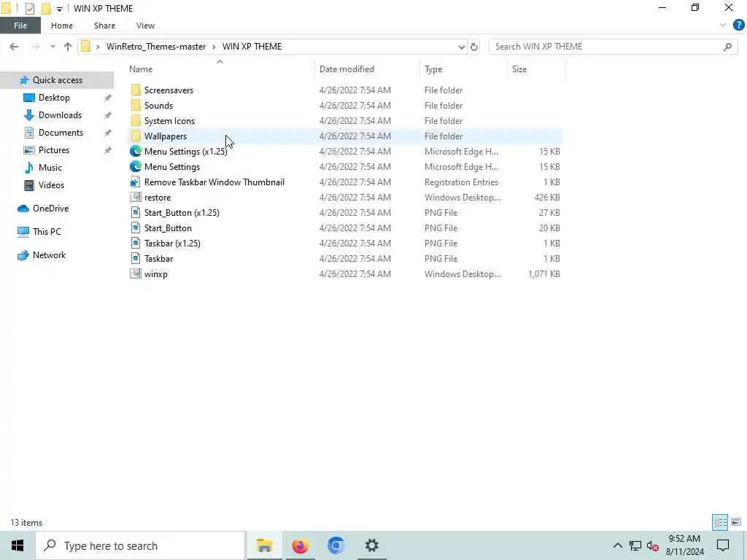
Task: Open Videos in the navigation pane
Action: [51, 185]
